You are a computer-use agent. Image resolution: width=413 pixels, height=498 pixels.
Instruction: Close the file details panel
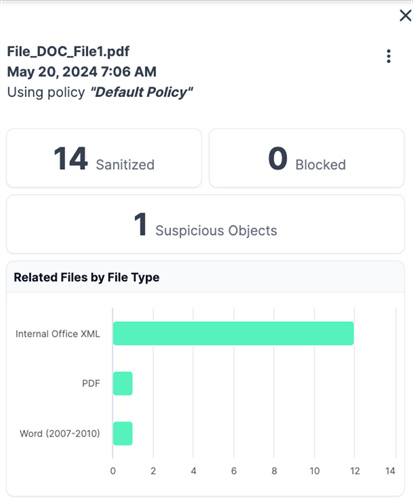(405, 15)
